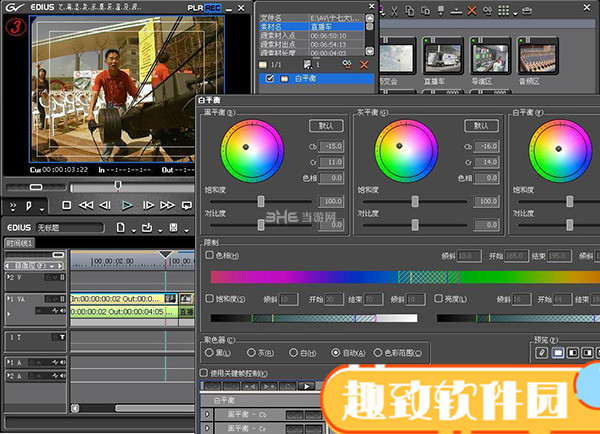Expand the 黑平衡 - Cb keyframe row
600x434 pixels.
coord(208,413)
